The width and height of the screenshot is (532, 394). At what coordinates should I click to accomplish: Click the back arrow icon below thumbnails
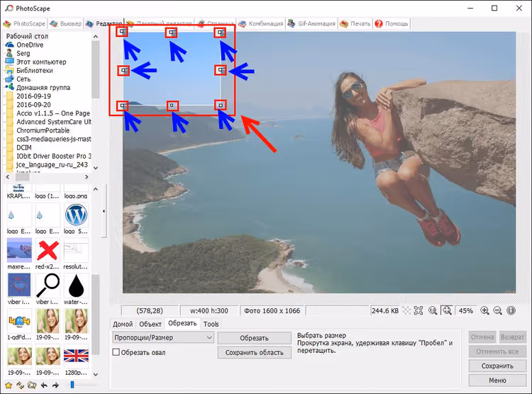click(44, 385)
